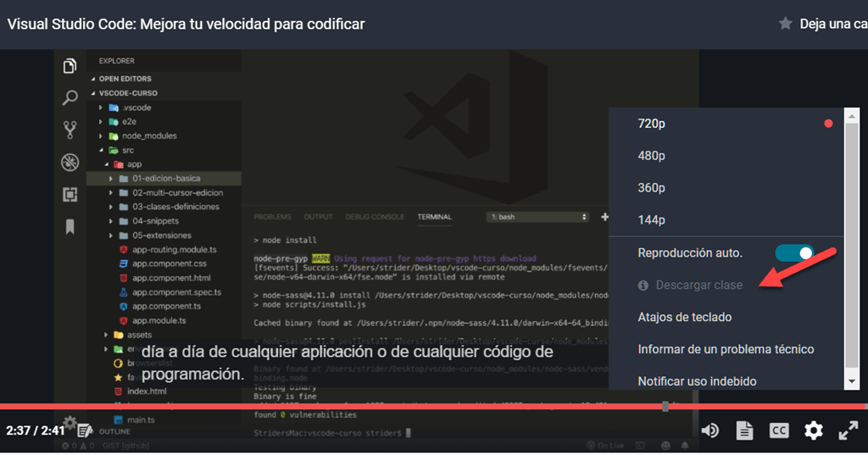
Task: Open the video player settings gear
Action: pos(813,430)
